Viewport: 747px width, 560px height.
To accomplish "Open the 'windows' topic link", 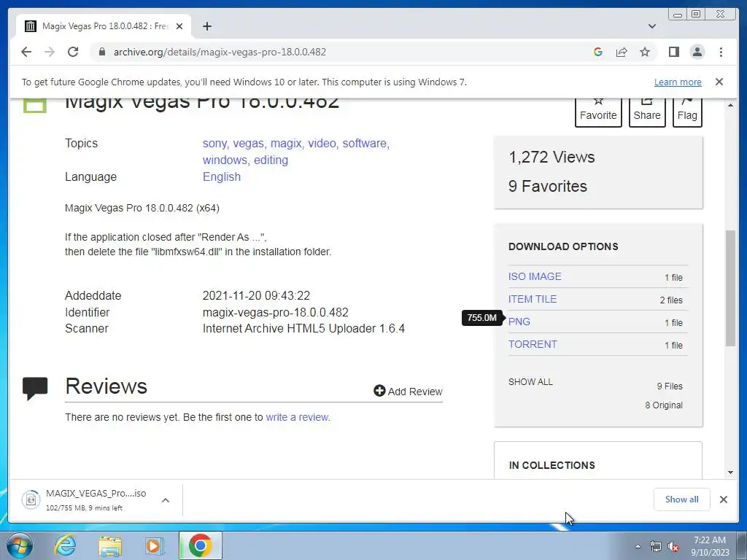I will tap(225, 160).
